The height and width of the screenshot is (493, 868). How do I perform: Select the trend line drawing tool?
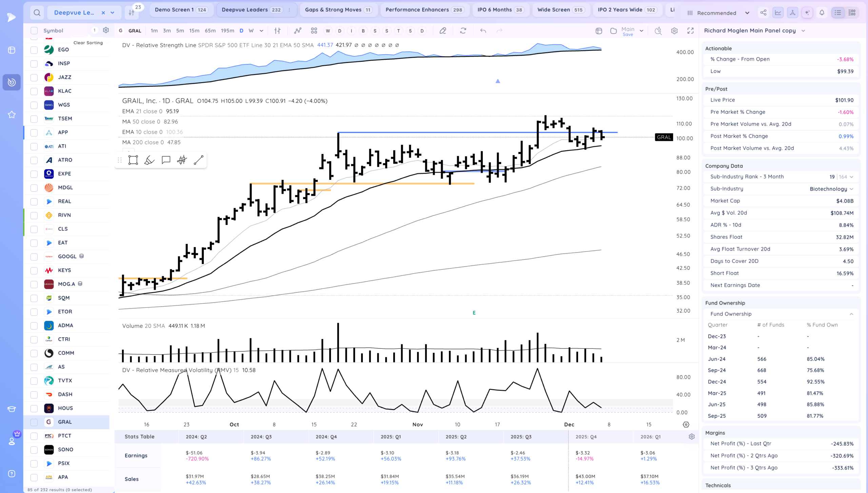(x=198, y=160)
